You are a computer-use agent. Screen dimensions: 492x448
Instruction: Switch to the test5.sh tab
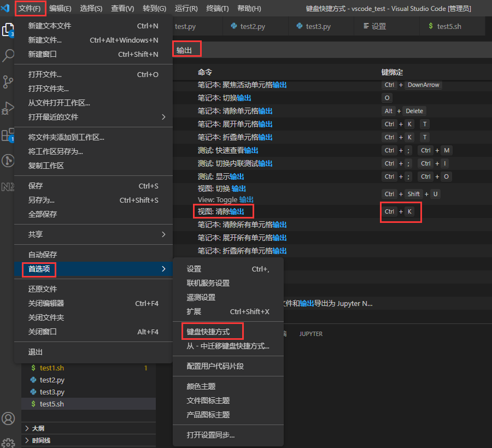point(452,26)
